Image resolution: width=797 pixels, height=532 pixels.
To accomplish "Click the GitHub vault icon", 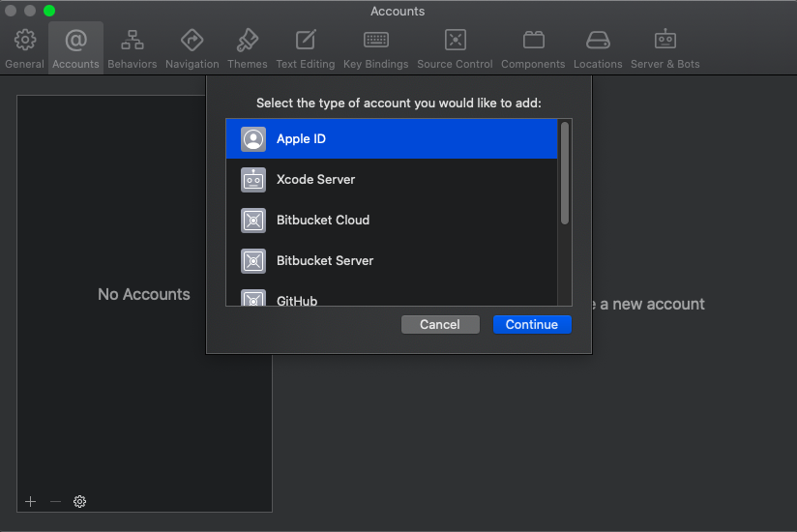I will pos(253,298).
